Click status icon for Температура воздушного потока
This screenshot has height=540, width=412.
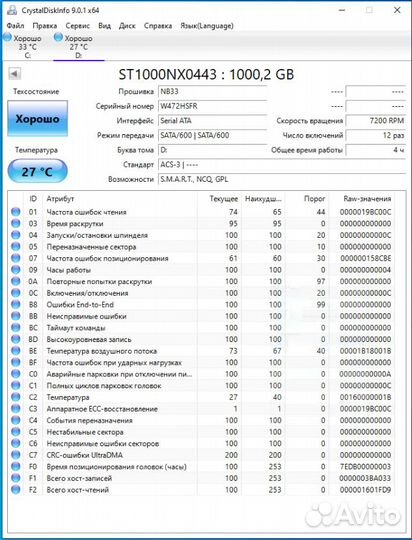point(16,351)
